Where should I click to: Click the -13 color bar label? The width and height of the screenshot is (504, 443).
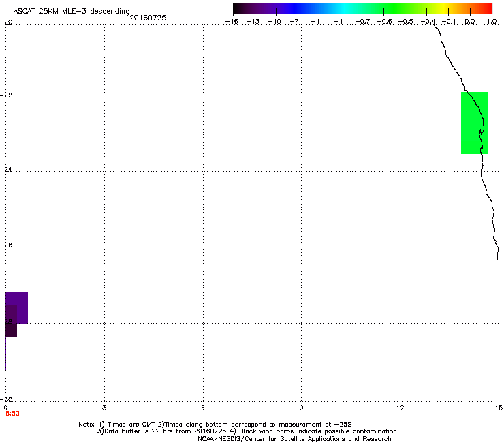[x=253, y=22]
